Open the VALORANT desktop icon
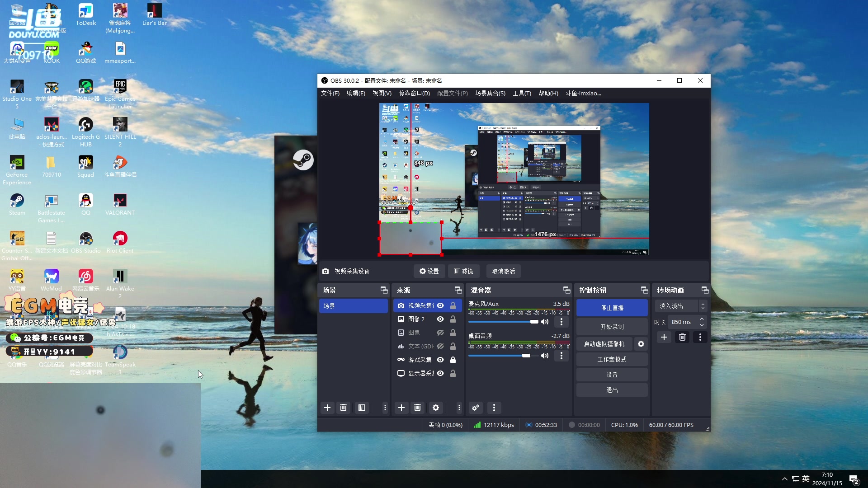This screenshot has height=488, width=868. [120, 205]
